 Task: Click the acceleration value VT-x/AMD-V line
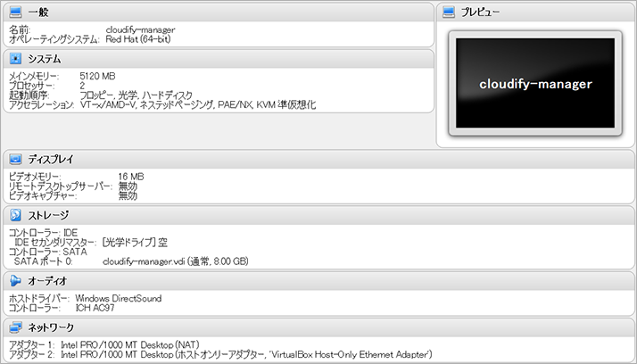pyautogui.click(x=198, y=104)
